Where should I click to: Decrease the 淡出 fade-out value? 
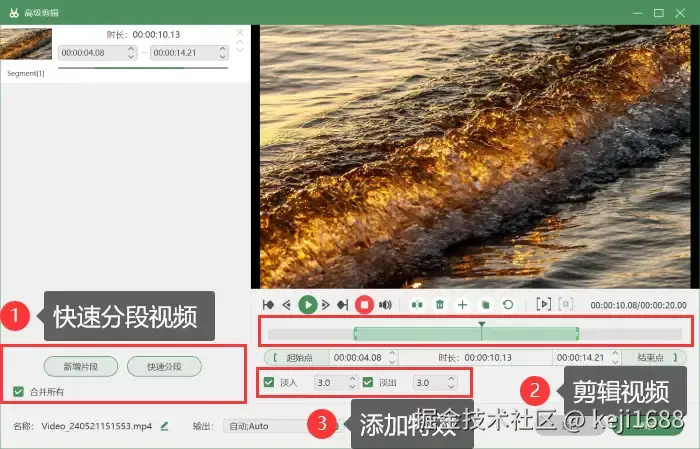pyautogui.click(x=451, y=387)
